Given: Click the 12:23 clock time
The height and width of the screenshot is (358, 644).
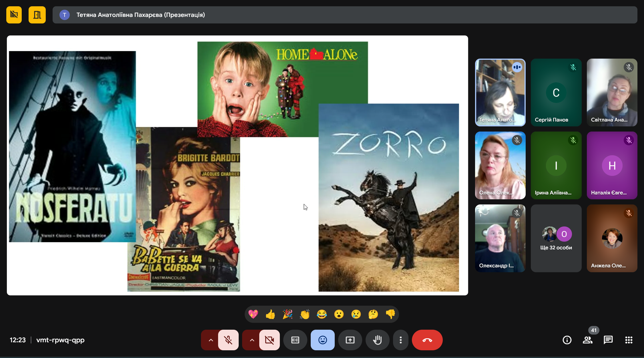Looking at the screenshot, I should tap(18, 340).
